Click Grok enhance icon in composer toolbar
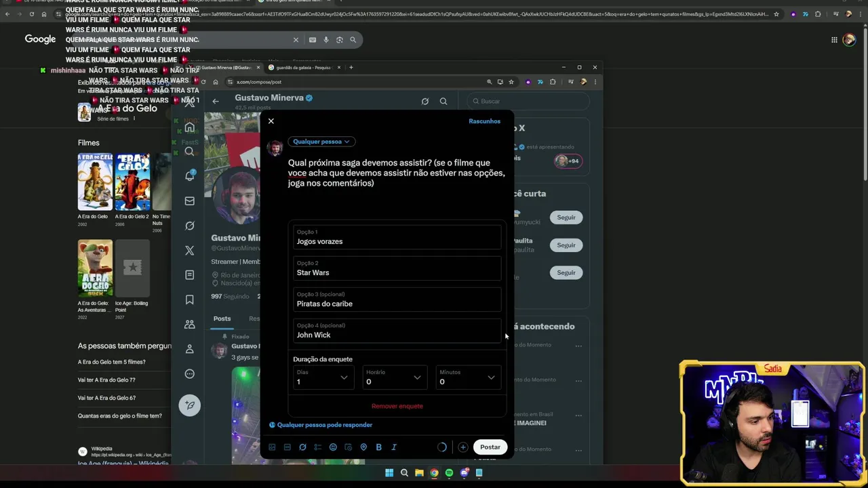 click(x=302, y=447)
